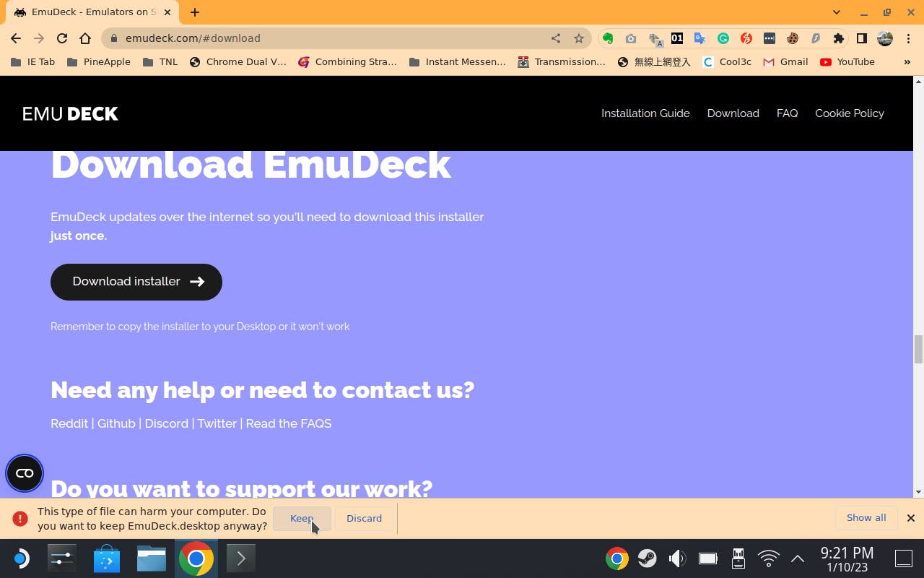Expand hidden system tray icons

[x=798, y=558]
